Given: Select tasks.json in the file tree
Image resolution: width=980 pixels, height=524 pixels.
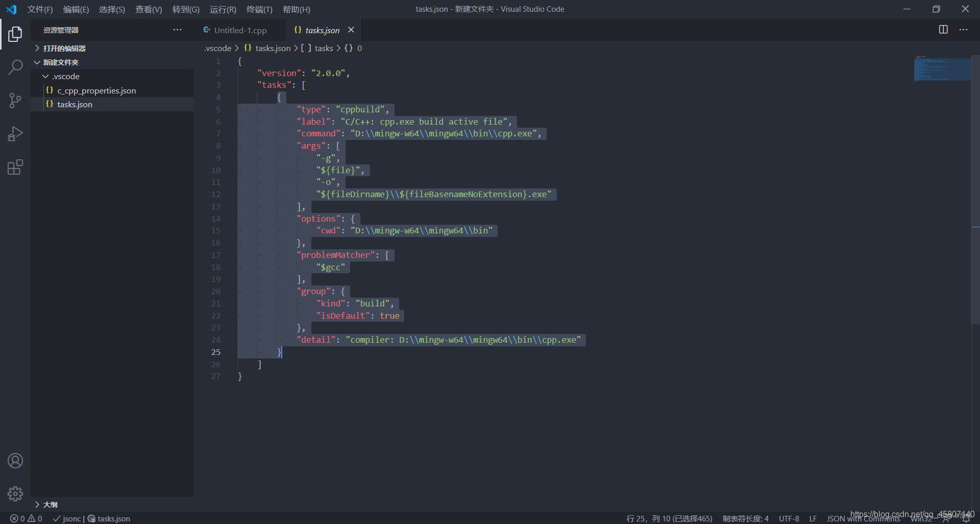Looking at the screenshot, I should (112, 104).
